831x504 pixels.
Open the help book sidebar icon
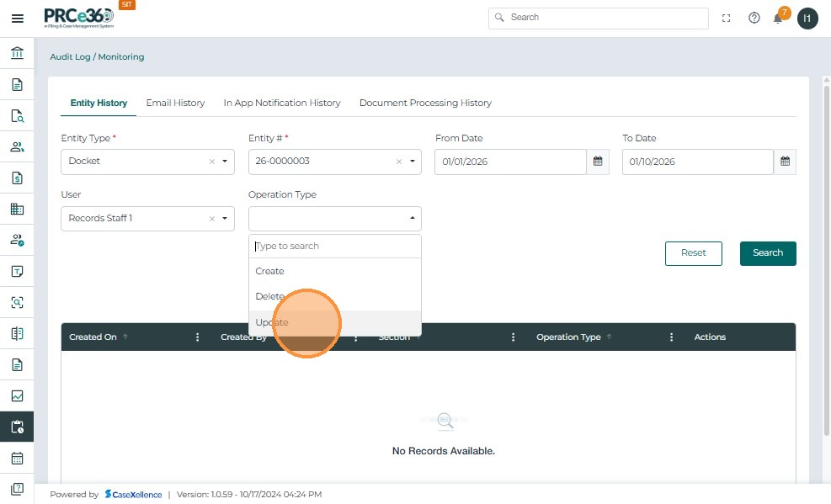point(17,489)
